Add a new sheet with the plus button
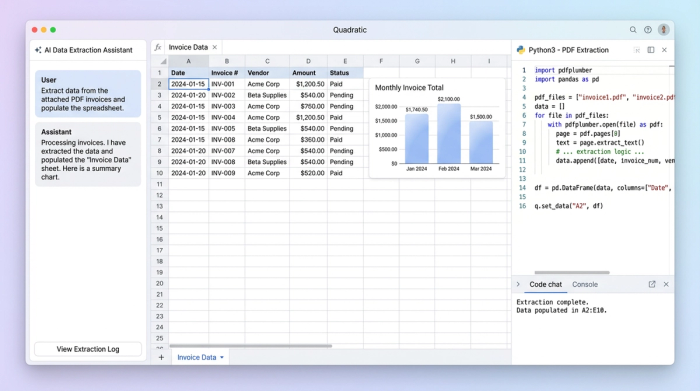 click(161, 358)
